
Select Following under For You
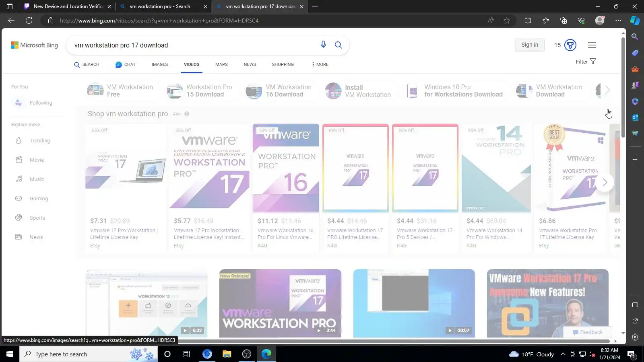[x=34, y=103]
